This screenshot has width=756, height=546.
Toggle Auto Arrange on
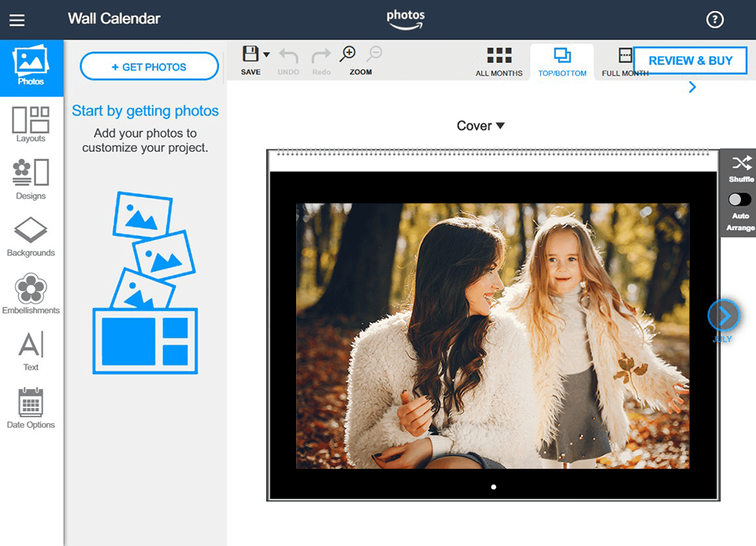739,199
